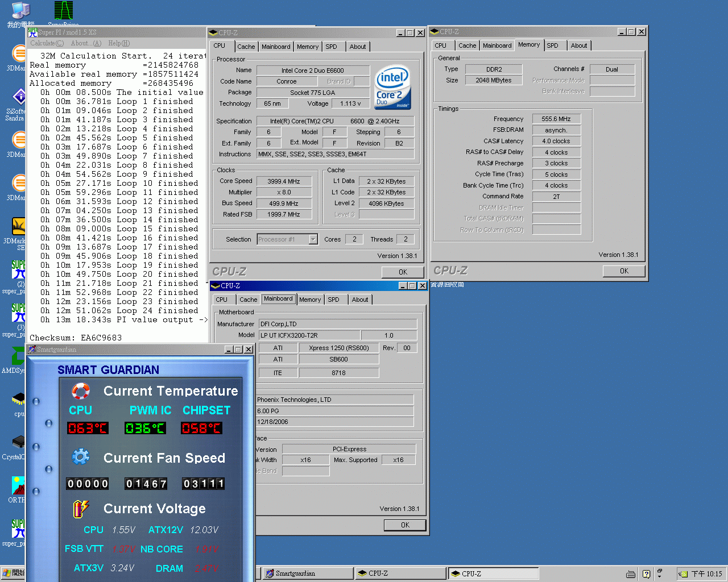Expand the Processor #1 selection dropdown
728x582 pixels.
click(x=313, y=239)
